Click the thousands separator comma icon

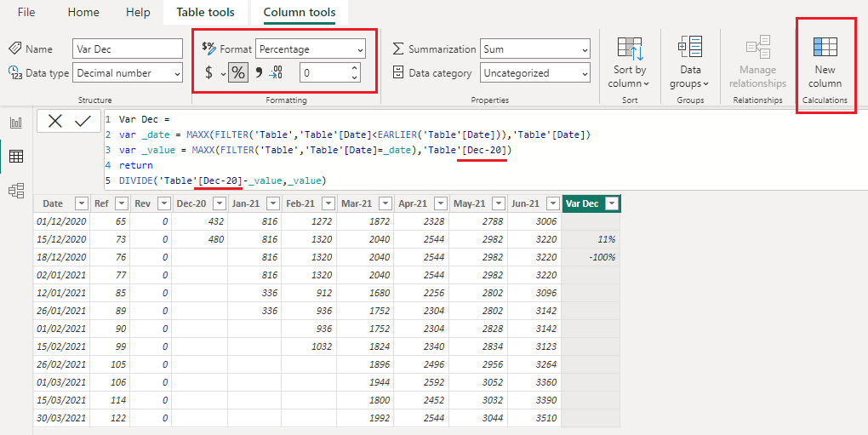click(x=258, y=72)
